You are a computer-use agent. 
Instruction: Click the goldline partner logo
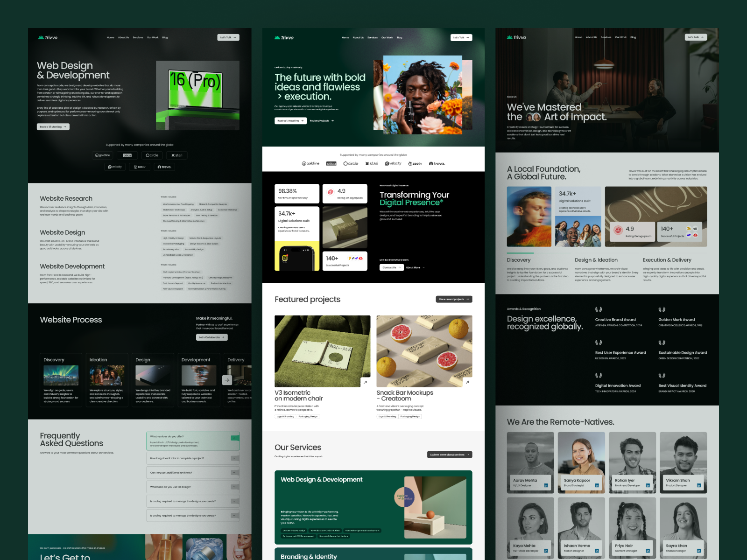[x=103, y=155]
